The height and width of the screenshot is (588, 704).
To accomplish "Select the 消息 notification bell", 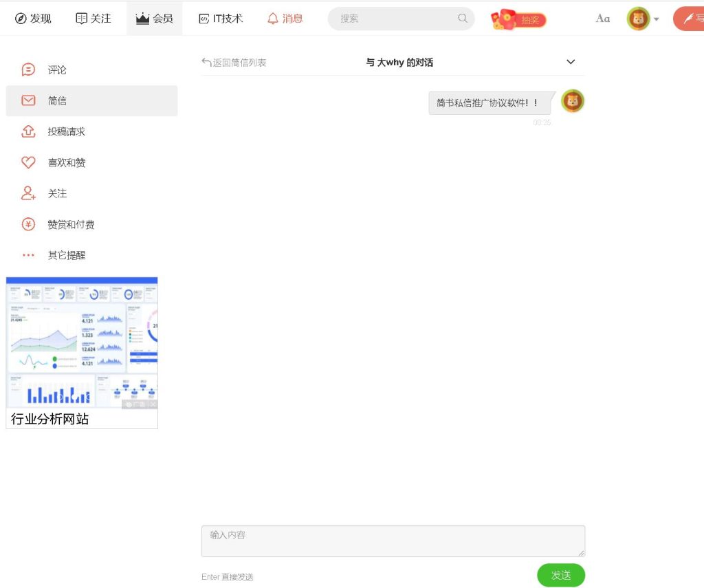I will (x=285, y=19).
